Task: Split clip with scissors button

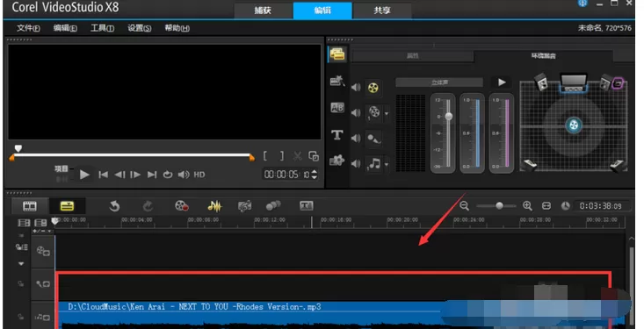Action: pos(297,156)
